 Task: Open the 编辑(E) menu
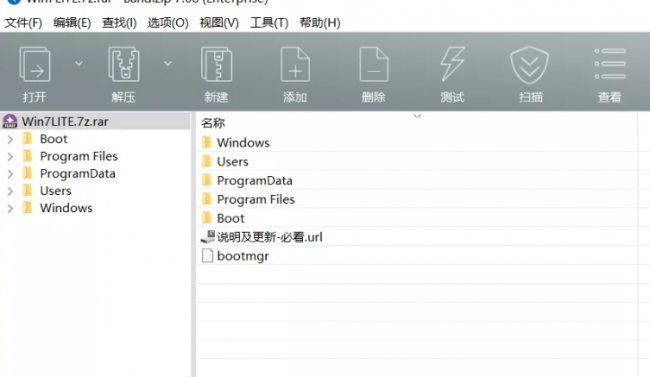(72, 22)
